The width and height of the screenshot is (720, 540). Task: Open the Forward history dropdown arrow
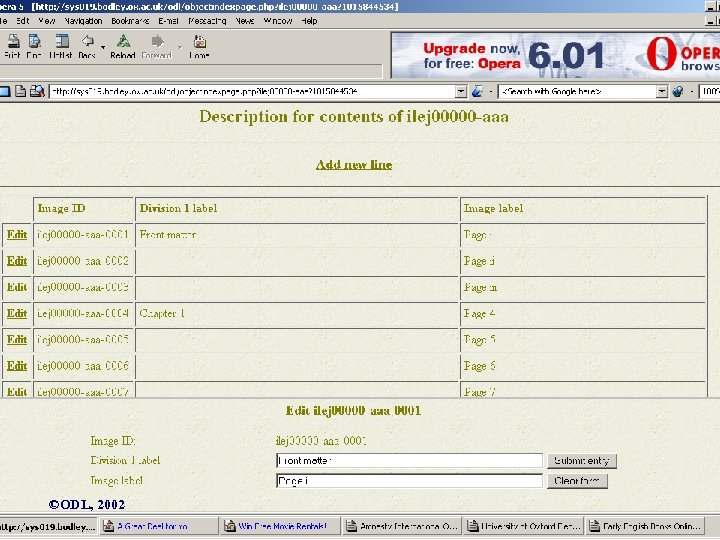coord(180,47)
